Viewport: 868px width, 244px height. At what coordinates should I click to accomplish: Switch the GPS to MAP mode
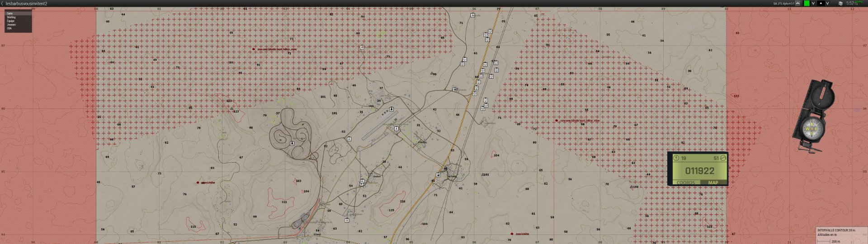pos(713,183)
